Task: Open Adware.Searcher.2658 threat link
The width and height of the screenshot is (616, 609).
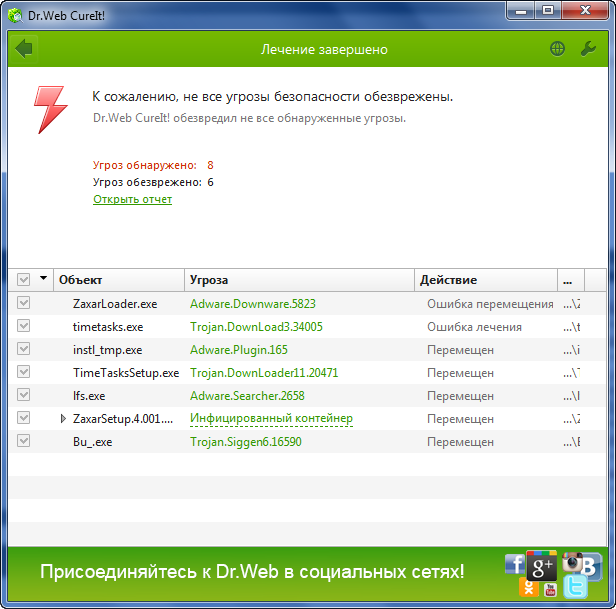Action: (x=247, y=396)
